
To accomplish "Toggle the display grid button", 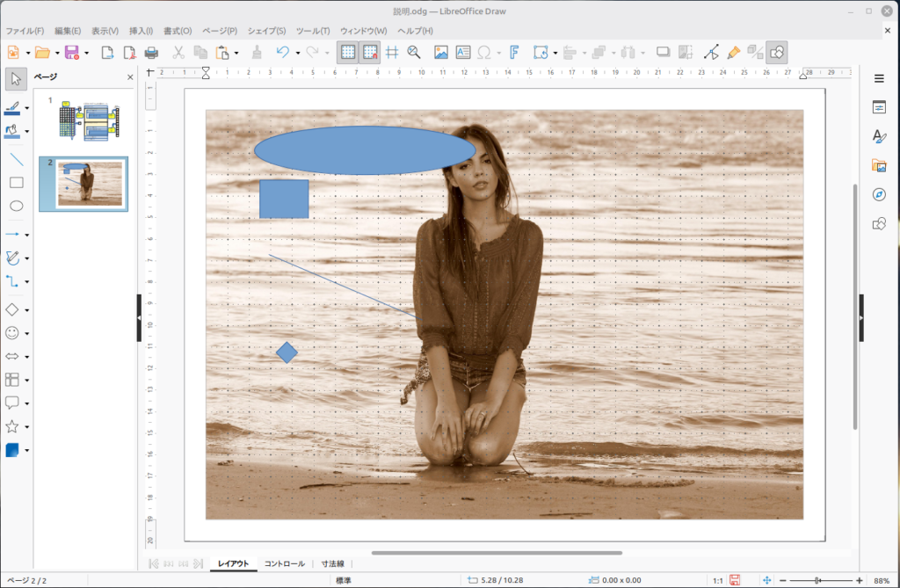I will (x=348, y=52).
